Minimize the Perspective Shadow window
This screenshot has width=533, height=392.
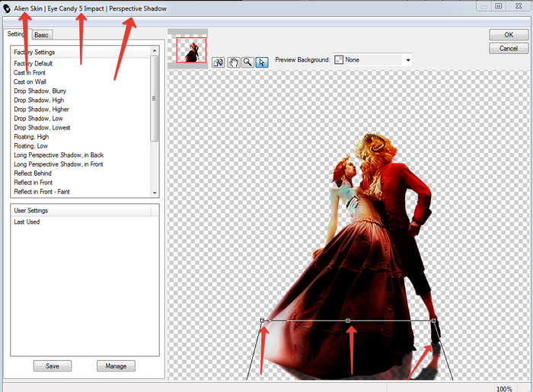coord(484,6)
